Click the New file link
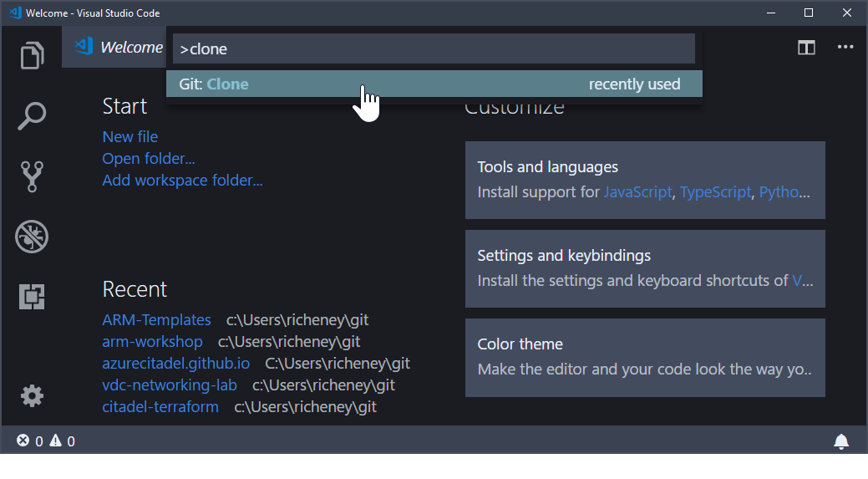The width and height of the screenshot is (868, 479). click(x=129, y=136)
